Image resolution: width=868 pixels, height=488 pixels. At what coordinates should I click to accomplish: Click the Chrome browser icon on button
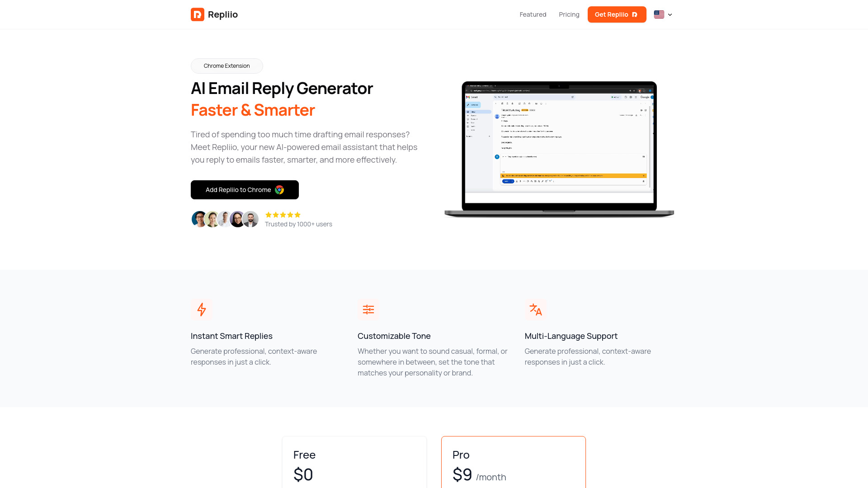pyautogui.click(x=278, y=189)
